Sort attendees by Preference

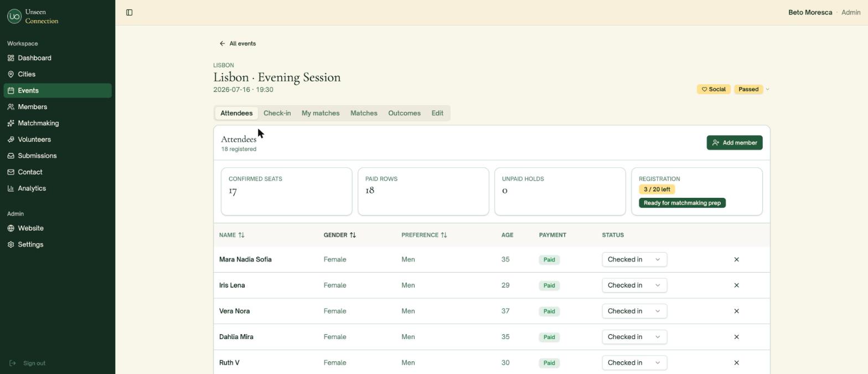424,235
